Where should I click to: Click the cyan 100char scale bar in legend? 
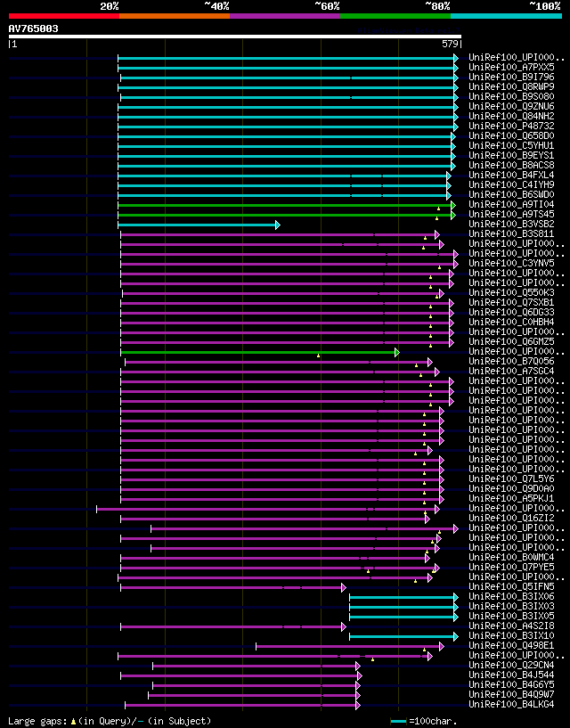398,722
